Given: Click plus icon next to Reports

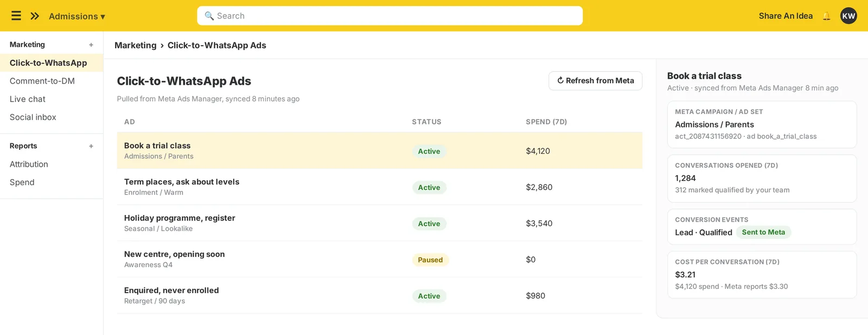Looking at the screenshot, I should (x=91, y=146).
